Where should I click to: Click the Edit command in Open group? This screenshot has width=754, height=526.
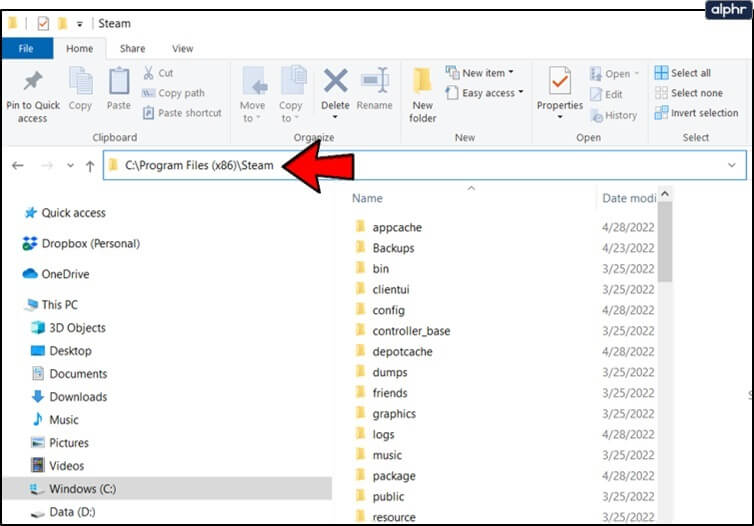606,94
